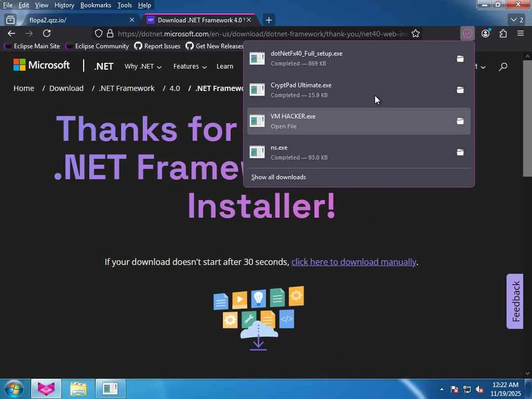Toggle the downloads panel toolbar button
Image resolution: width=532 pixels, height=399 pixels.
pos(468,33)
